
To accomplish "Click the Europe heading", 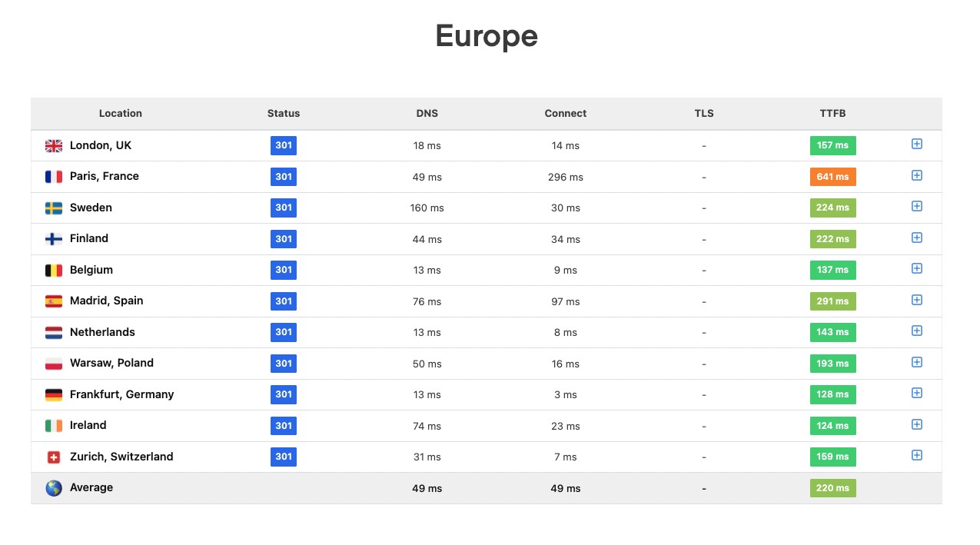I will [x=486, y=36].
